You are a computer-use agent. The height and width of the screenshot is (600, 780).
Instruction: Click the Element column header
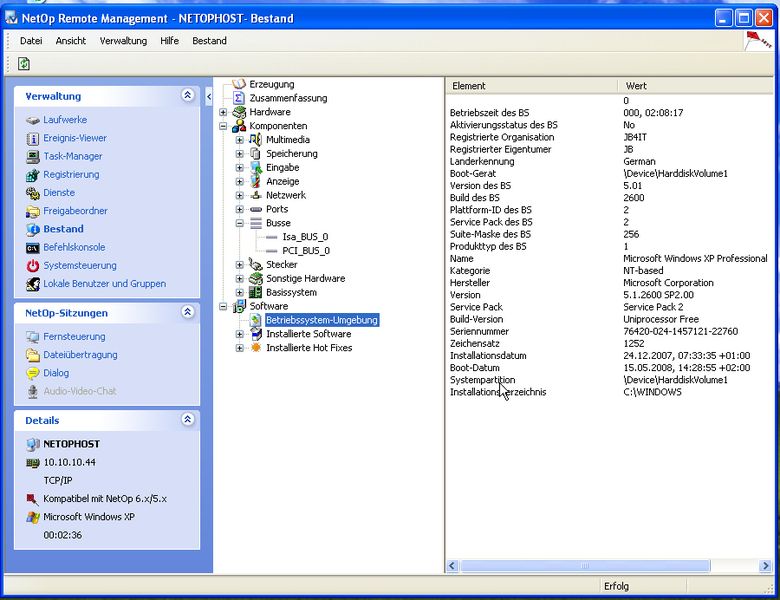(x=532, y=86)
